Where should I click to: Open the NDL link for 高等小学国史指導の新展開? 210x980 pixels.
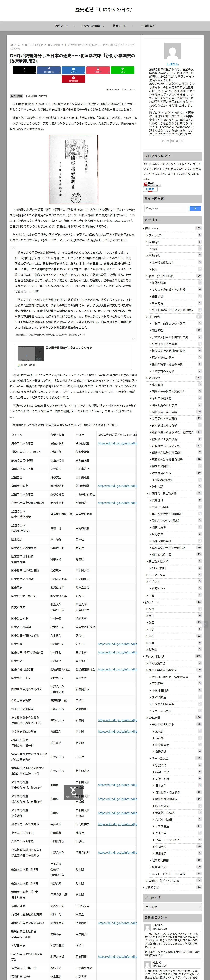click(x=117, y=503)
